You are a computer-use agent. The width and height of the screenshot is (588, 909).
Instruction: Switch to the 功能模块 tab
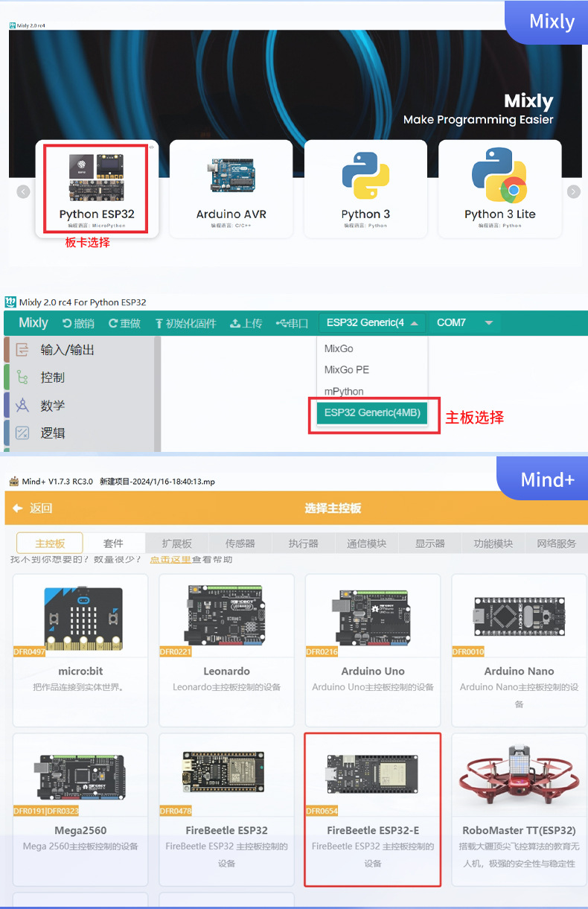493,543
